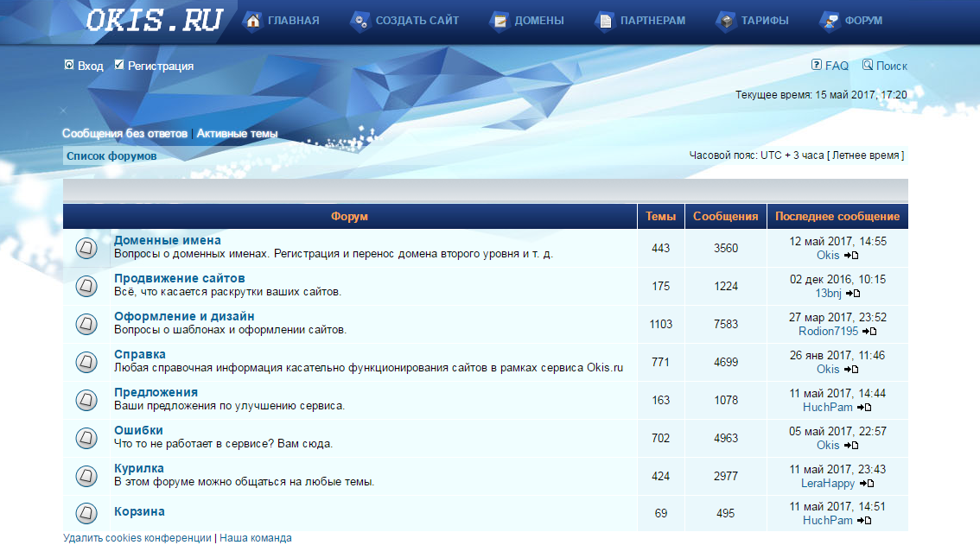The width and height of the screenshot is (980, 545).
Task: Click the forum status icon for Предложения
Action: tap(86, 400)
